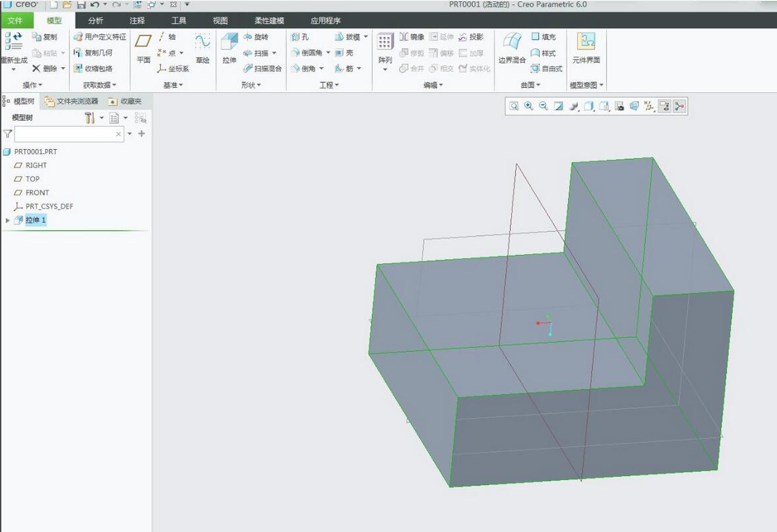This screenshot has height=532, width=777.
Task: Click the Pattern (阵列) tool icon
Action: pyautogui.click(x=385, y=42)
